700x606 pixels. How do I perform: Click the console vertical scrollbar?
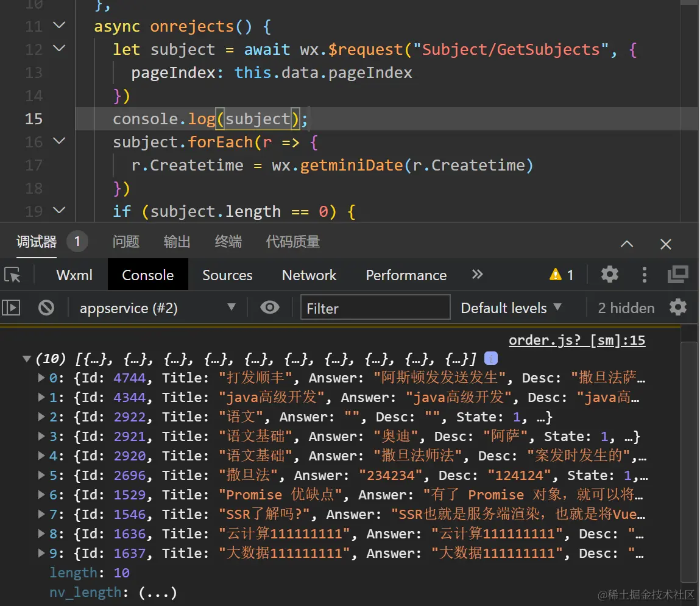689,462
